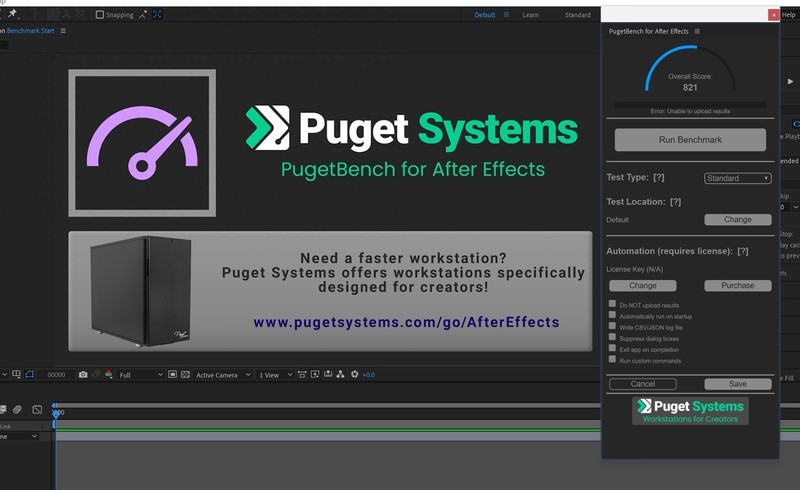Check Do NOT upload results

[x=612, y=304]
